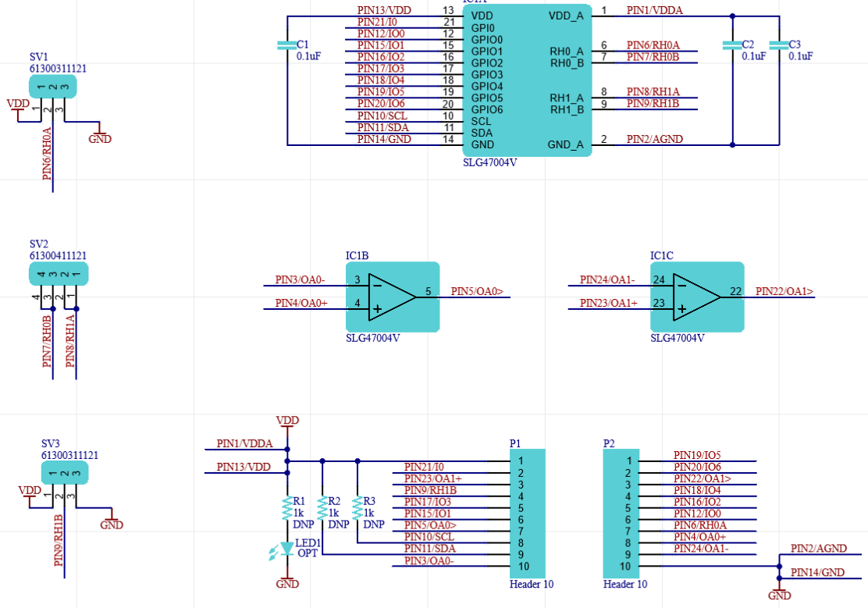This screenshot has height=608, width=868.
Task: Click resistor R1 symbol
Action: click(287, 509)
